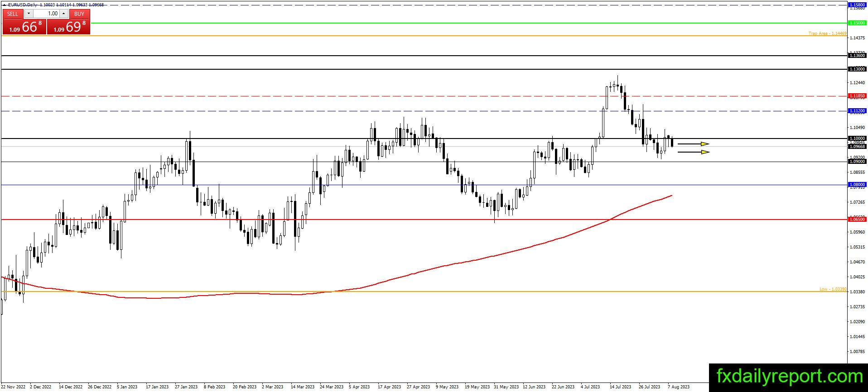This screenshot has width=868, height=392.
Task: Click the 1.09 69 buy price tile
Action: pos(68,27)
